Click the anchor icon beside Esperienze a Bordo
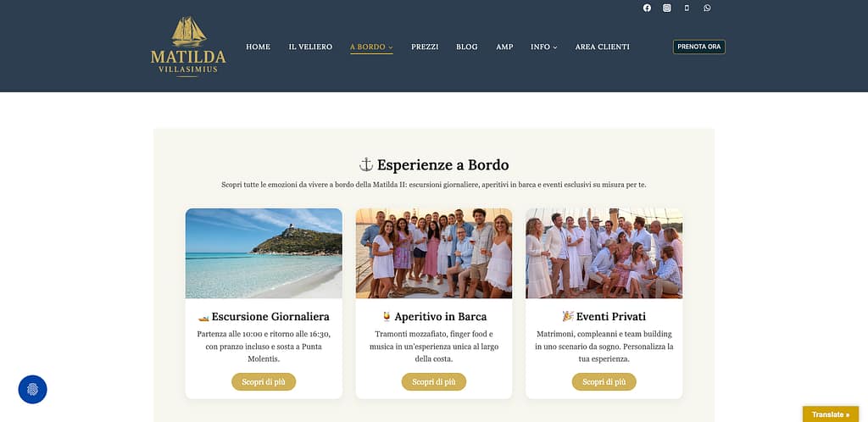 [366, 164]
